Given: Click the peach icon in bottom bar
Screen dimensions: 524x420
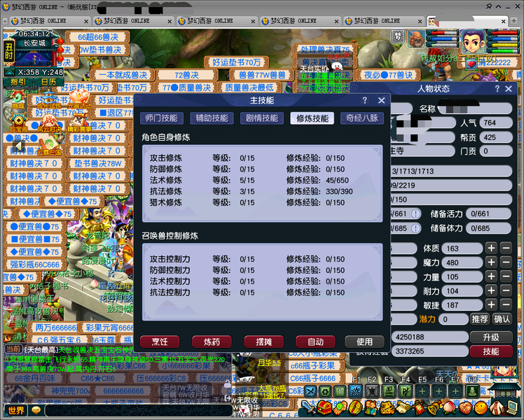Looking at the screenshot, I should click(449, 408).
